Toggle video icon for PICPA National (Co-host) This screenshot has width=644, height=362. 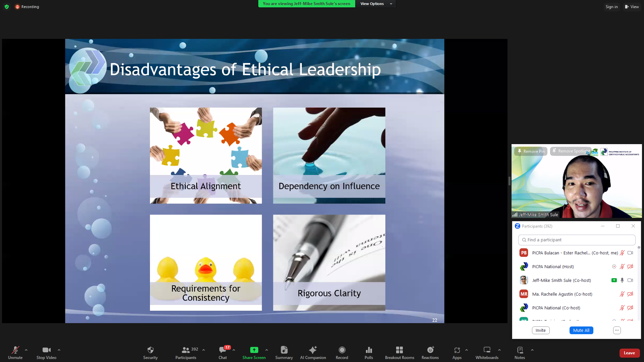click(630, 308)
